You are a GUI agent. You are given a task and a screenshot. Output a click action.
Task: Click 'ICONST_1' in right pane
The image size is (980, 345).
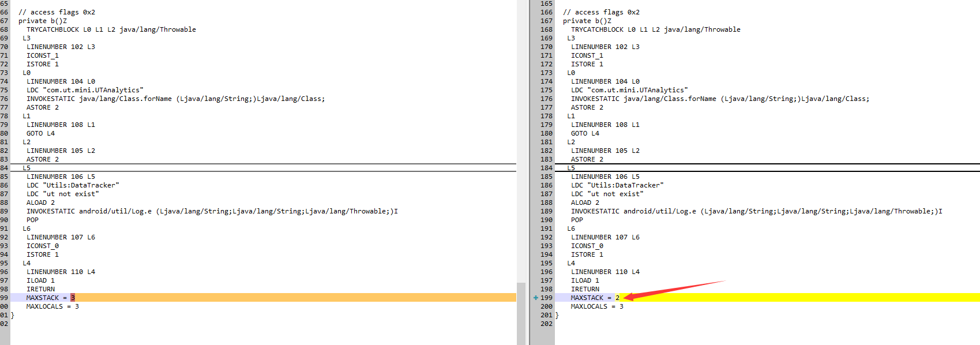(x=587, y=55)
